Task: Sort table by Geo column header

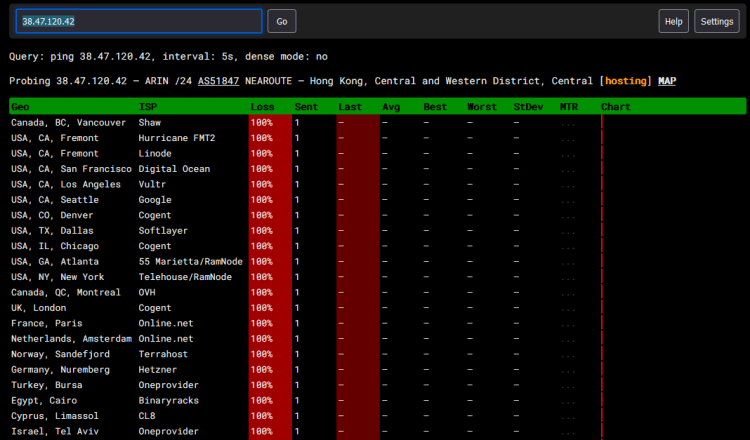Action: [20, 107]
